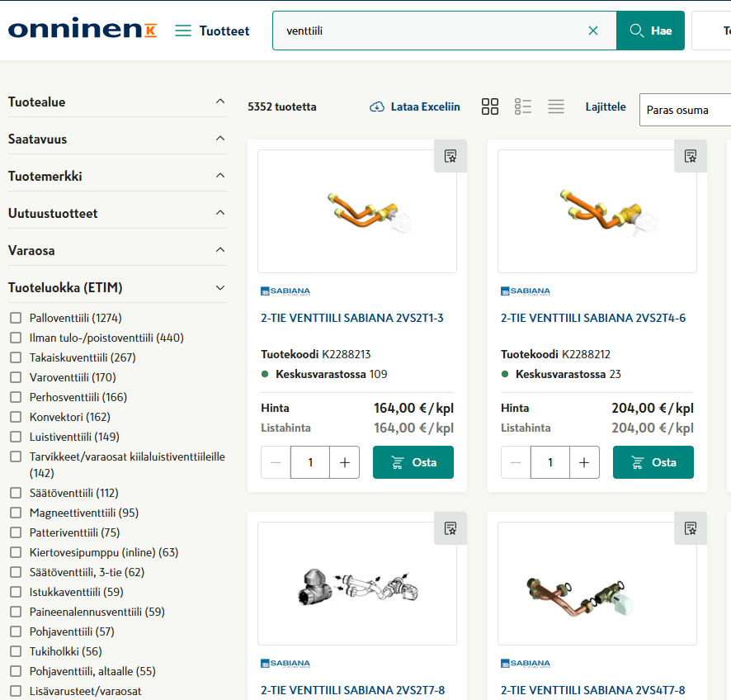Click Sabiana brand logo on 2VS2T4-6 card
731x700 pixels.
click(526, 291)
